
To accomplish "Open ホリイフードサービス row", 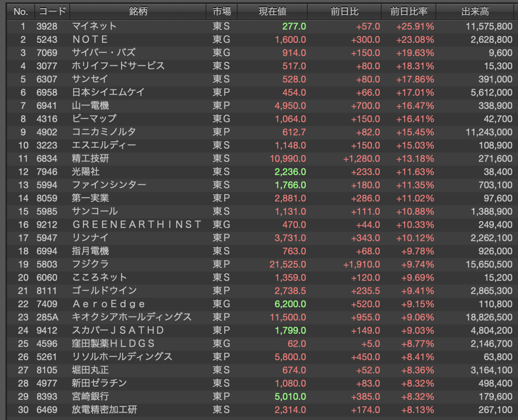I will (x=118, y=66).
